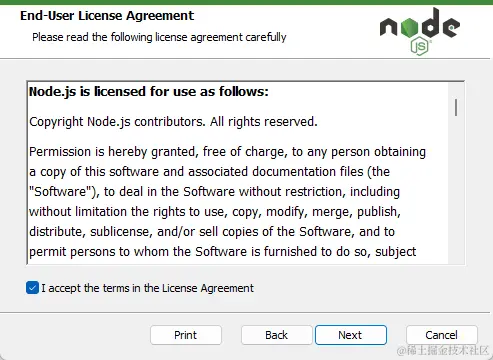This screenshot has width=493, height=360.
Task: Click the 'Permission is hereby granted' line
Action: [x=227, y=152]
